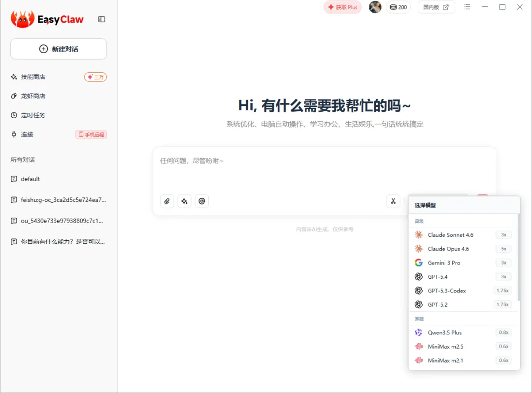Click the 5x multiplier badge for Claude Opus
The width and height of the screenshot is (532, 393).
504,249
